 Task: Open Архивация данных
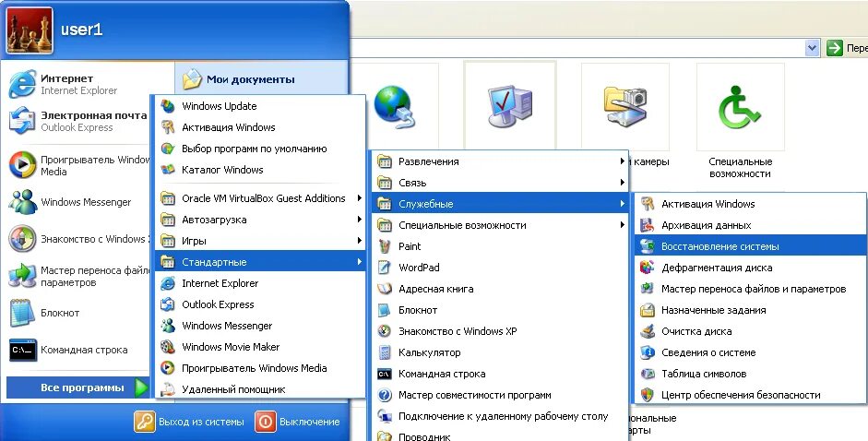(x=751, y=225)
